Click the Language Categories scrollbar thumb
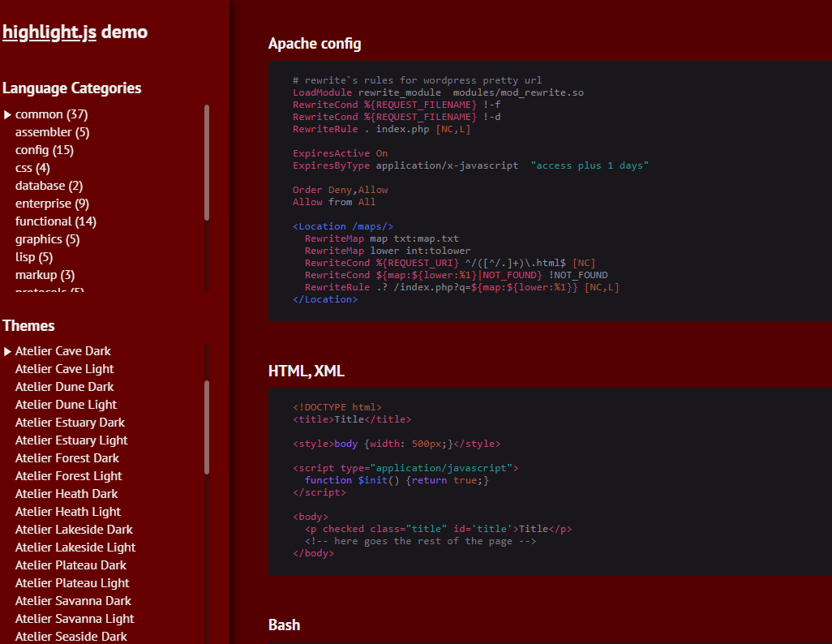832x644 pixels. 207,162
